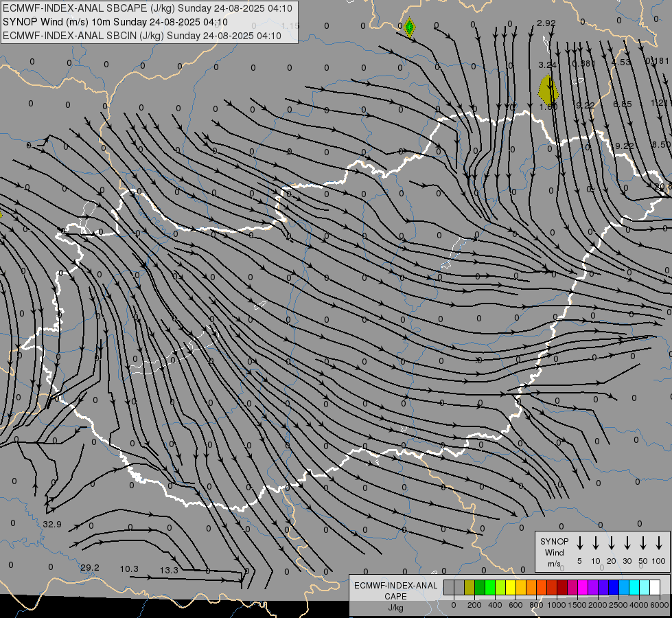Screen dimensions: 672x618
Task: Click the 1500 tick label on color scale
Action: click(577, 605)
